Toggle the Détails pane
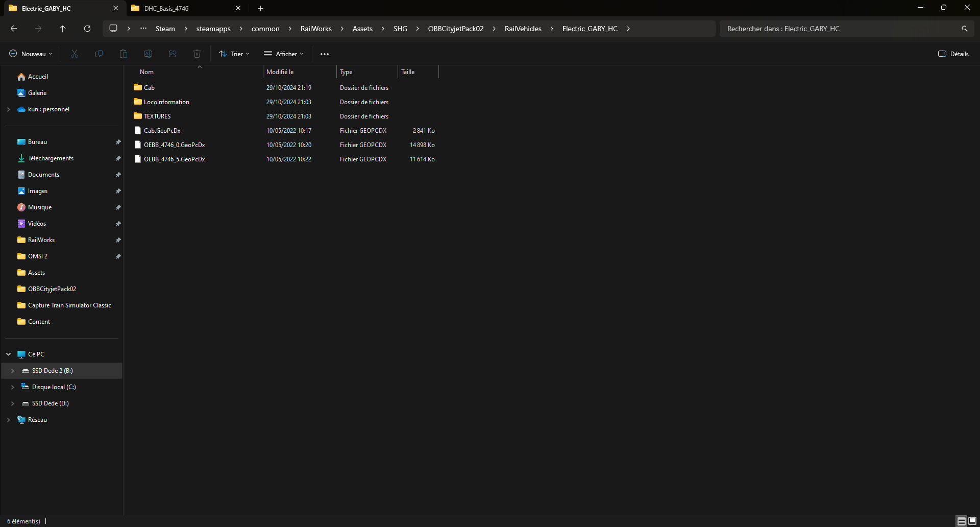Viewport: 980px width, 527px height. pyautogui.click(x=953, y=54)
